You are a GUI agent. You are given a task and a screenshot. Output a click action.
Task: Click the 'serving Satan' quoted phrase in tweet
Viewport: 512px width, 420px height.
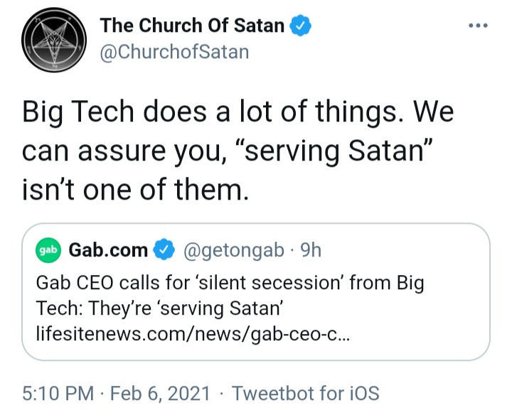click(339, 151)
